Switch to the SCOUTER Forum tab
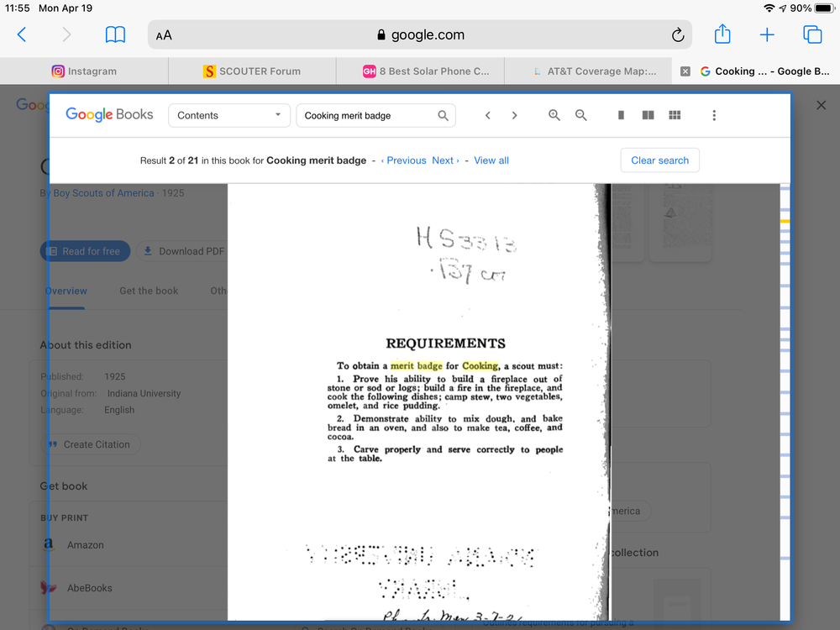840x630 pixels. (x=252, y=71)
